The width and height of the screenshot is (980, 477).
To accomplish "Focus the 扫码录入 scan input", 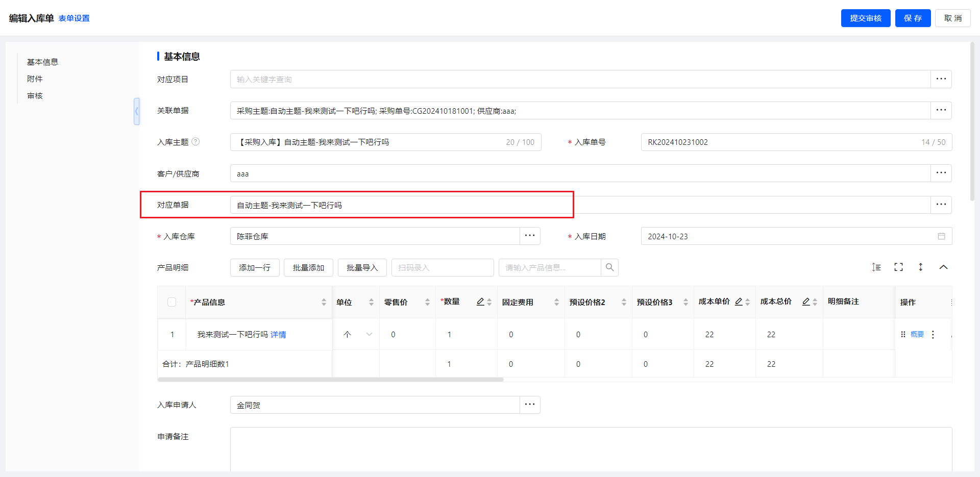I will tap(443, 268).
